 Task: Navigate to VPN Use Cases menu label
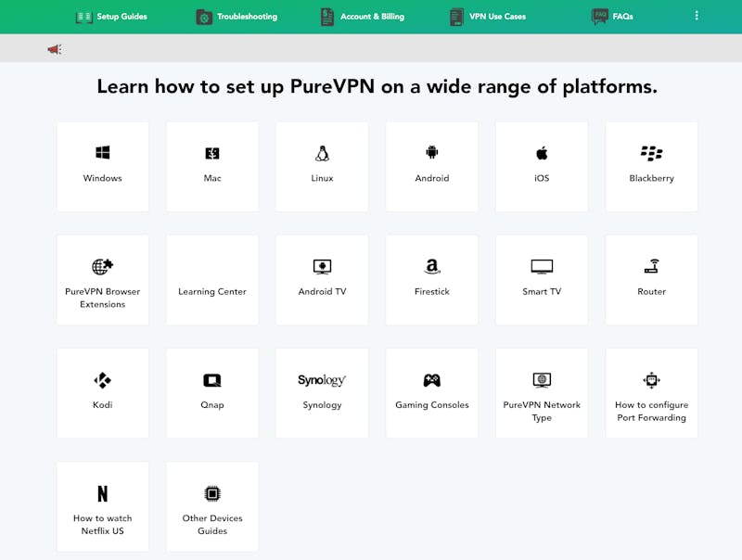(x=497, y=17)
